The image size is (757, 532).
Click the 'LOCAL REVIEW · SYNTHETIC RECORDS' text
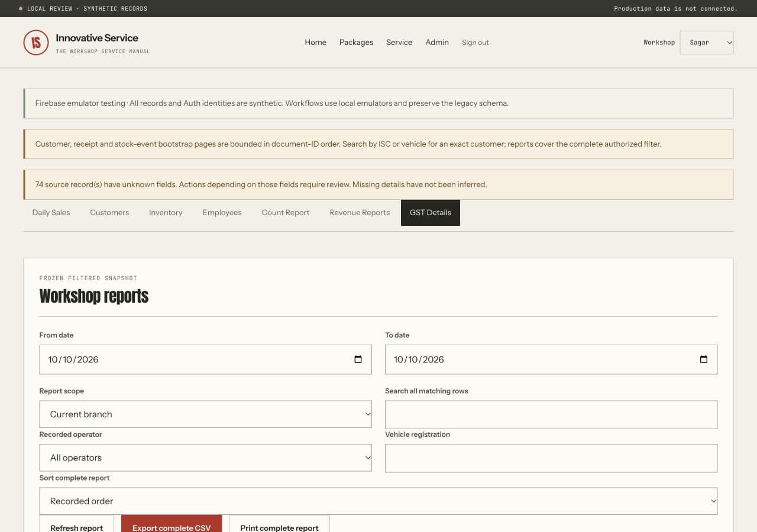pos(87,8)
